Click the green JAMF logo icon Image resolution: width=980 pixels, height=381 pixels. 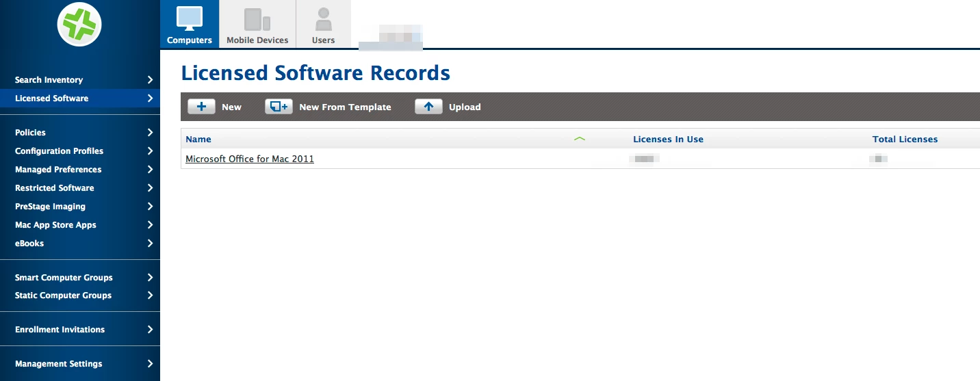coord(79,25)
